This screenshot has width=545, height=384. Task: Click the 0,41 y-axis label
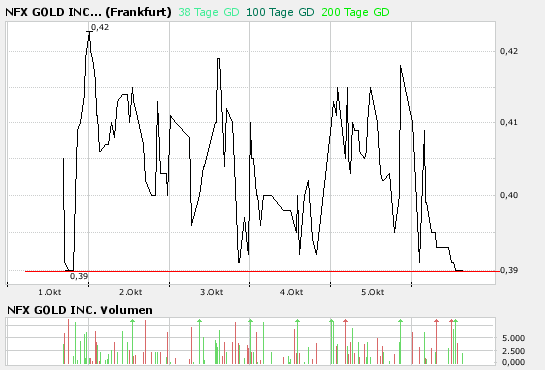[x=509, y=122]
